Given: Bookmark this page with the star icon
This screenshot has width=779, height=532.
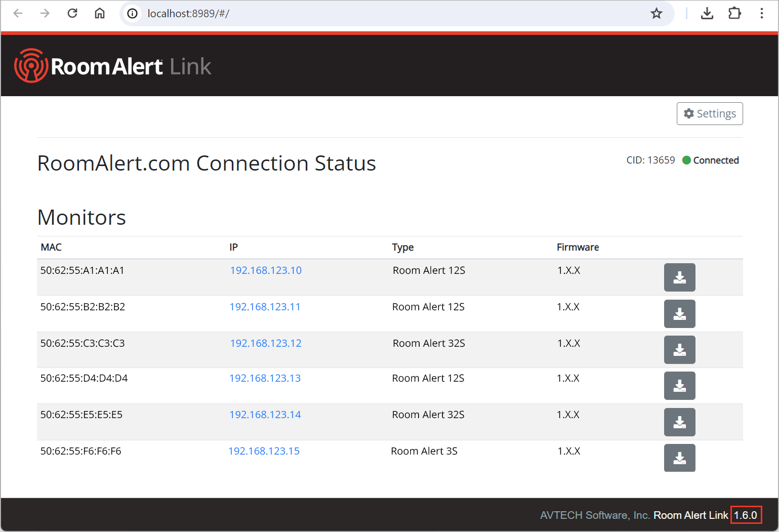Looking at the screenshot, I should 656,14.
